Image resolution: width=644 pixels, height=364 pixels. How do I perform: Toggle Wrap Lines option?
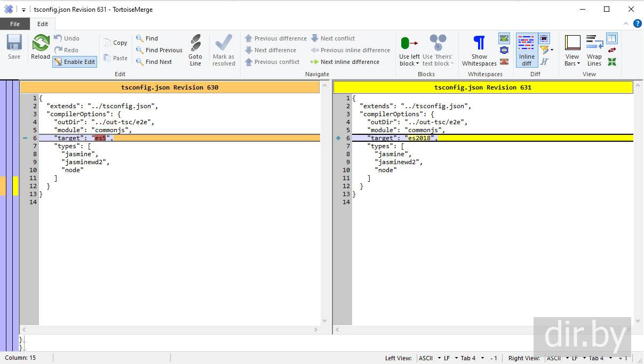click(x=594, y=50)
